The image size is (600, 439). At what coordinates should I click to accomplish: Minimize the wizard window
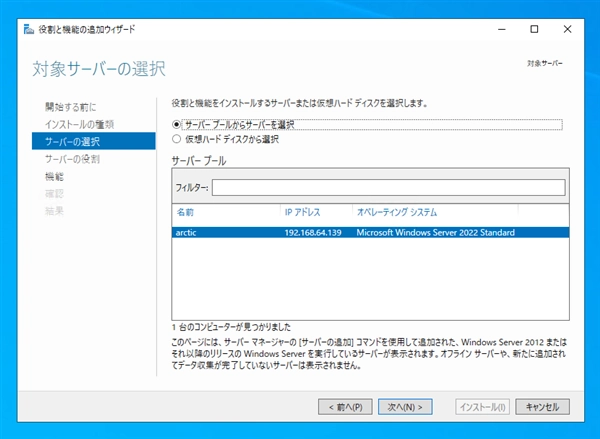click(x=502, y=29)
